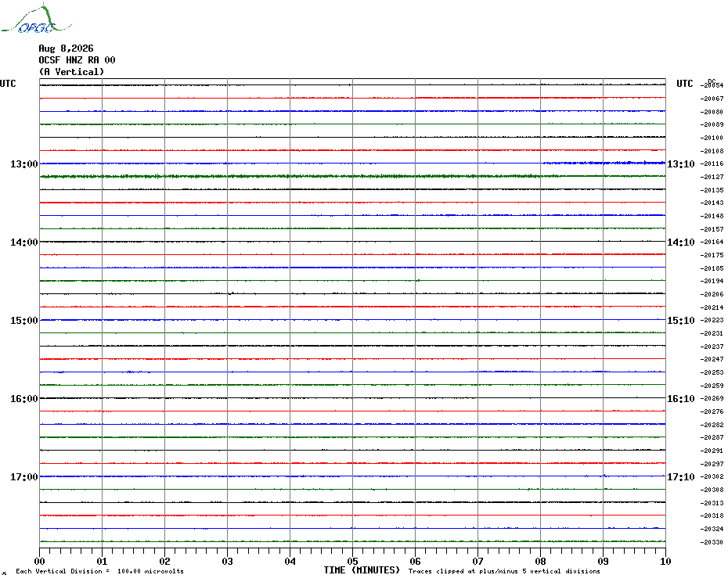
Task: Click the '04' minute axis label
Action: [x=290, y=562]
